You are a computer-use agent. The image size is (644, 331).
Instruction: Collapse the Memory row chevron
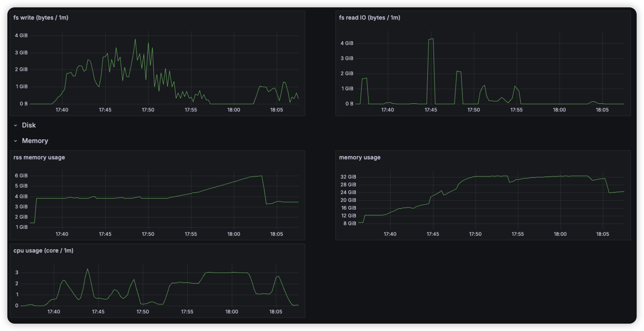(x=16, y=141)
